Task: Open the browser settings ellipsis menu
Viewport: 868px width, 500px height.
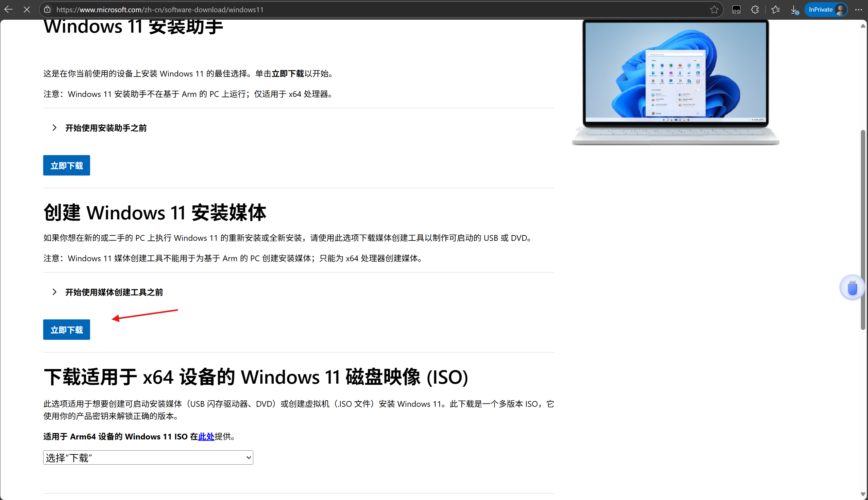Action: [858, 10]
